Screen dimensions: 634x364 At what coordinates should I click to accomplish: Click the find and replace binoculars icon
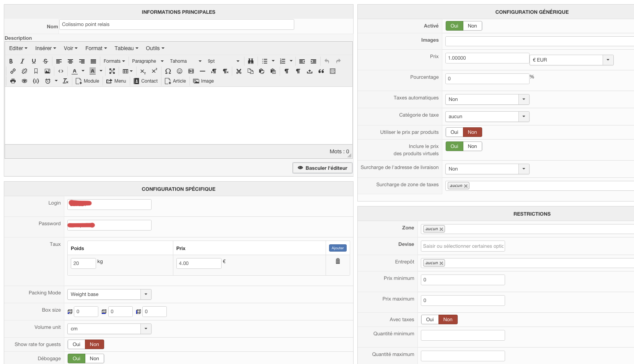(x=251, y=61)
